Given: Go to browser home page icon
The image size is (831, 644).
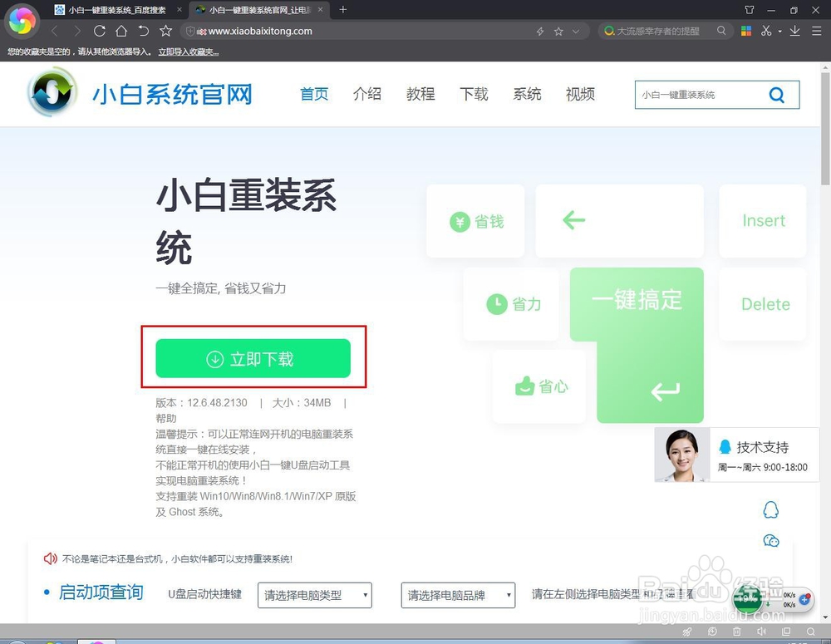Looking at the screenshot, I should click(x=121, y=31).
